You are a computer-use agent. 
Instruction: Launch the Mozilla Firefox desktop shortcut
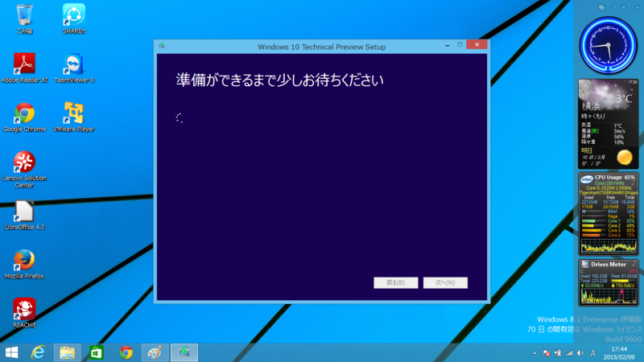click(x=25, y=264)
